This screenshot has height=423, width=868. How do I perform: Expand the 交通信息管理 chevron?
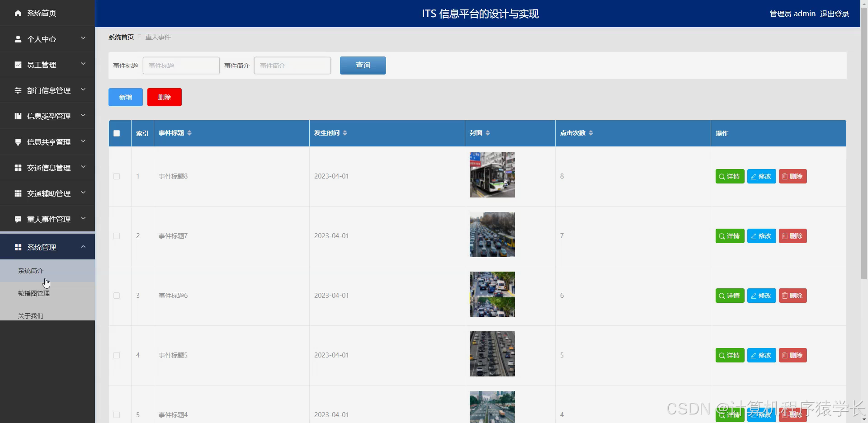click(x=83, y=167)
